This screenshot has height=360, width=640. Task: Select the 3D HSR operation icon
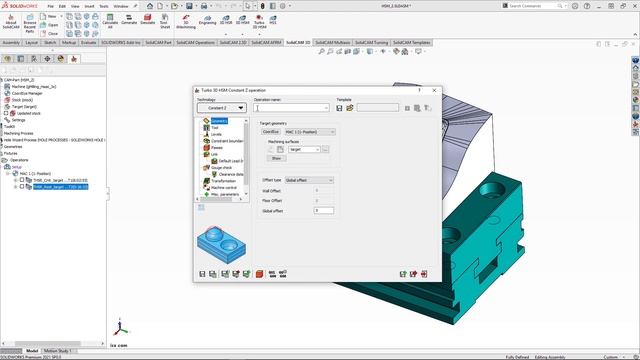coord(226,20)
